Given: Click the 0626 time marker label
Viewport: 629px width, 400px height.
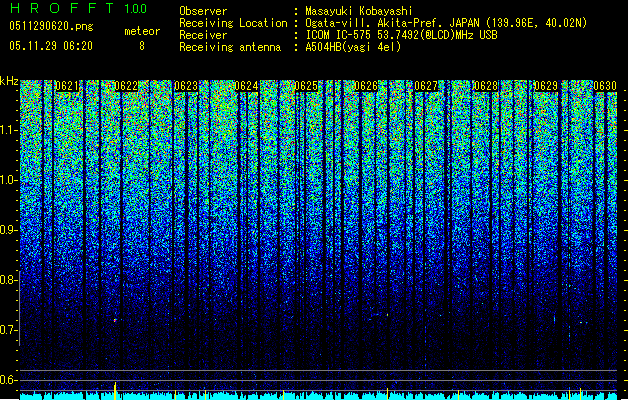Looking at the screenshot, I should (366, 86).
